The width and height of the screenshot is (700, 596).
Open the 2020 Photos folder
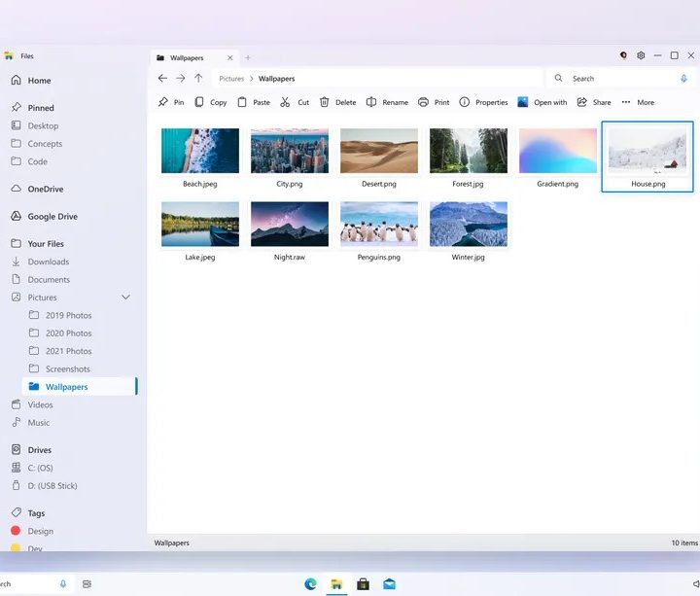coord(68,333)
